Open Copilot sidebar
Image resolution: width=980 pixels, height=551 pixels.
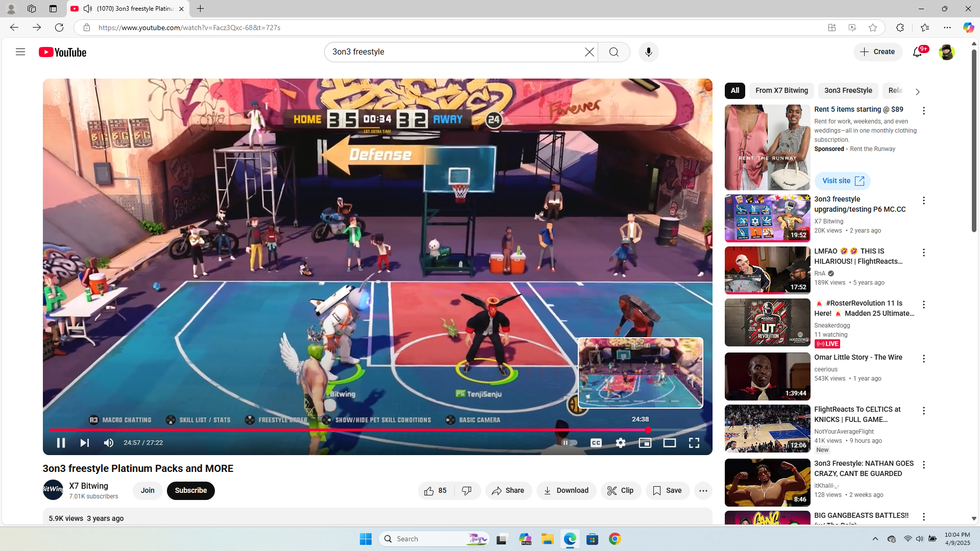point(968,28)
